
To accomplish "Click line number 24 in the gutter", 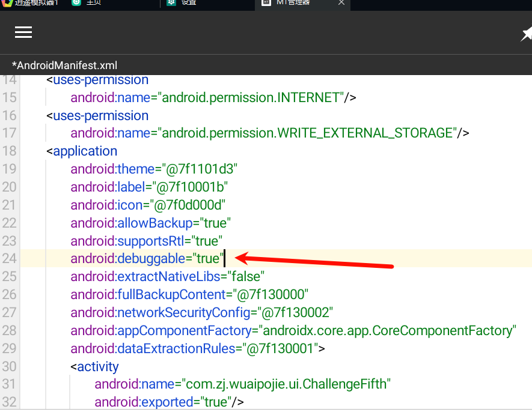I will click(x=9, y=259).
